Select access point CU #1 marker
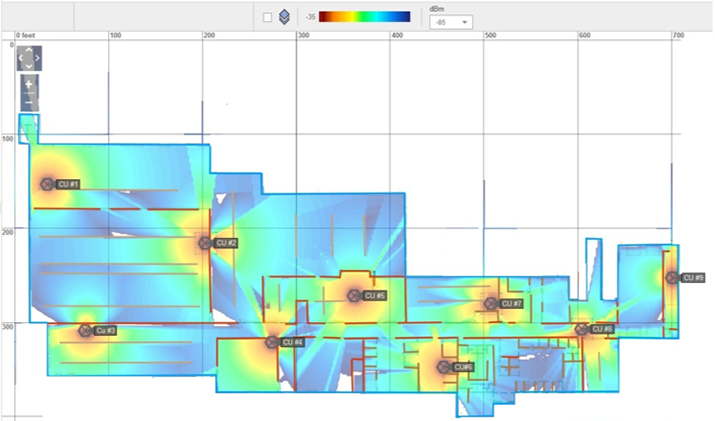715x421 pixels. click(47, 184)
